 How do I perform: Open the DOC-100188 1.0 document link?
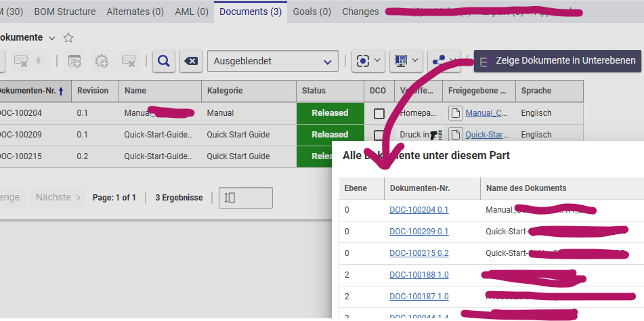(418, 275)
